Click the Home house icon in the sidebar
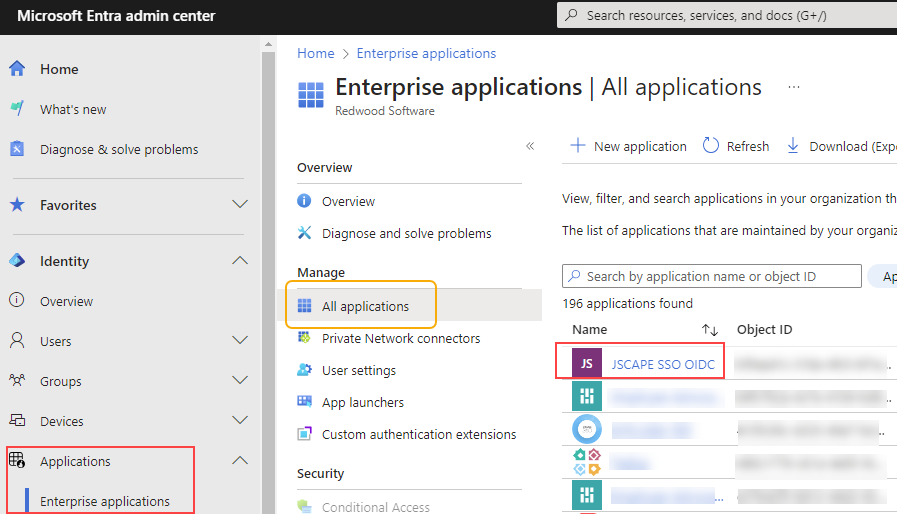Screen dimensions: 897x514 17,69
